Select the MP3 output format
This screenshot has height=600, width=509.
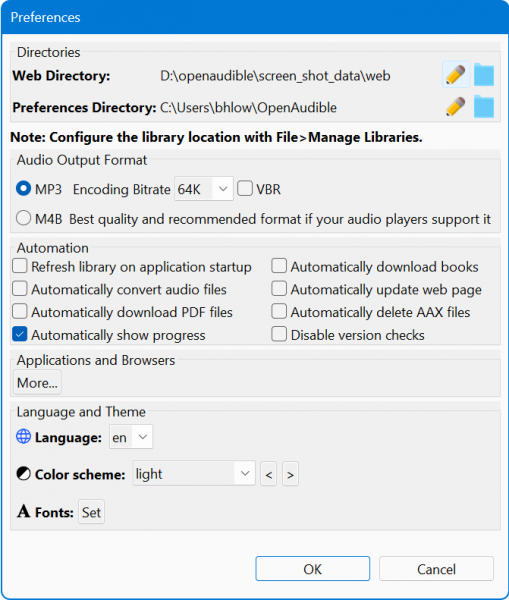point(23,189)
